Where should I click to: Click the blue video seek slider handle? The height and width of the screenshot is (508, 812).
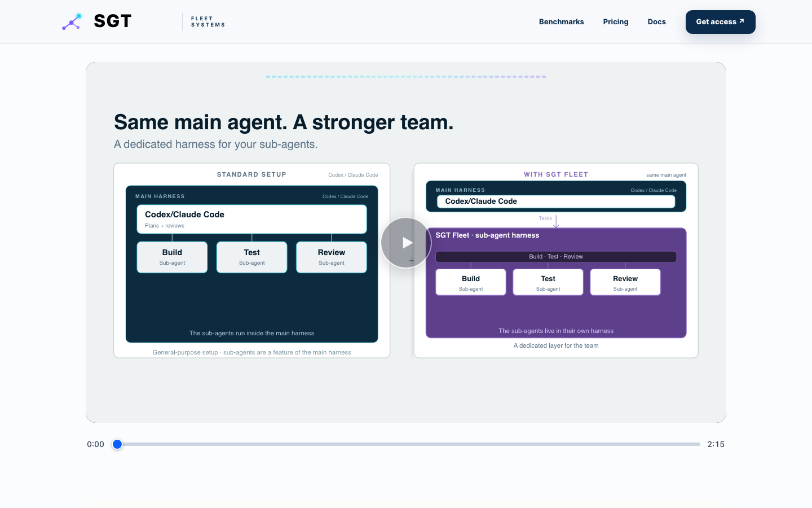(x=117, y=444)
